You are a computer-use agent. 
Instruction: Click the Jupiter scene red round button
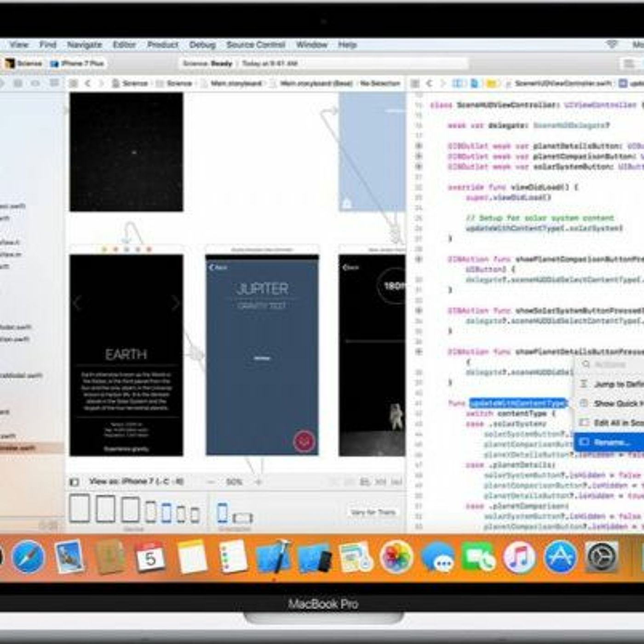click(304, 441)
